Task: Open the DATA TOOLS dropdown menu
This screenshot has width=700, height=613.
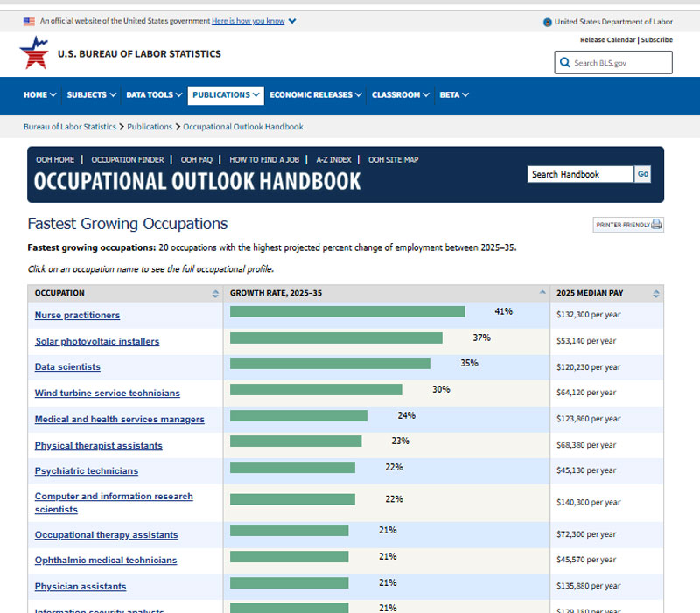Action: (x=154, y=95)
